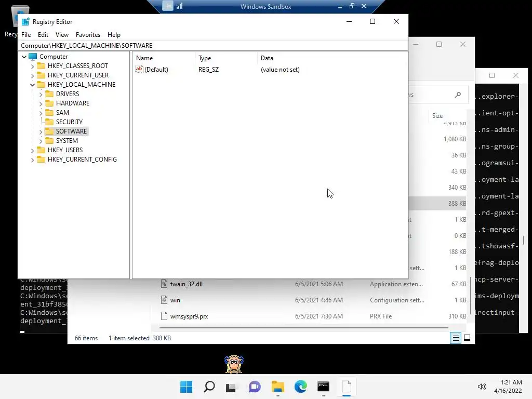Select HKEY_USERS folder icon
532x399 pixels.
pos(41,150)
